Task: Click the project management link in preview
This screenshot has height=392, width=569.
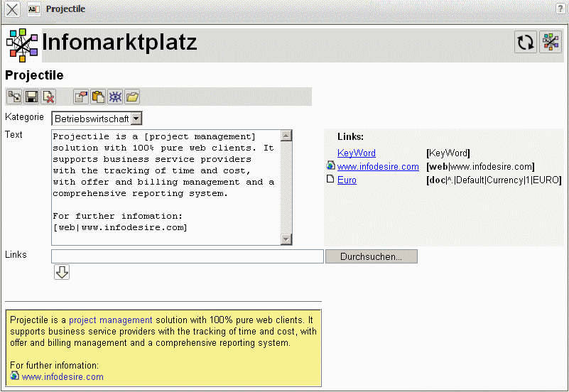Action: 111,320
